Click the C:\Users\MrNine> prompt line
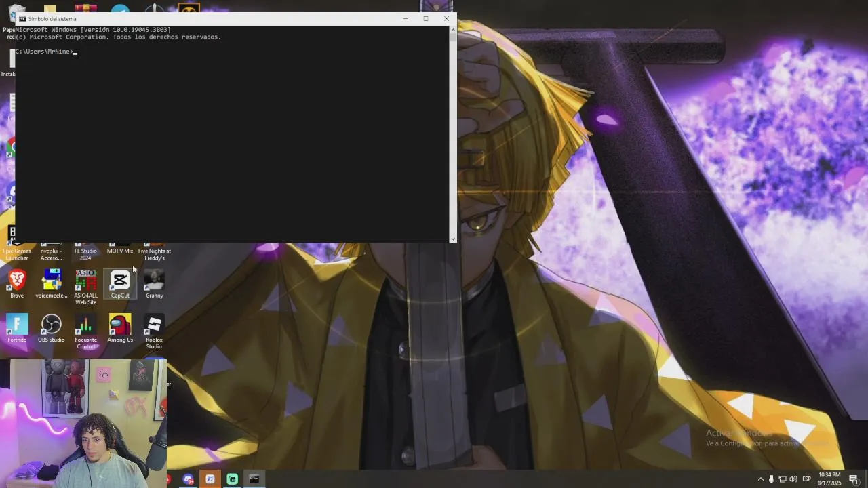Screen dimensions: 868x488 (45, 52)
